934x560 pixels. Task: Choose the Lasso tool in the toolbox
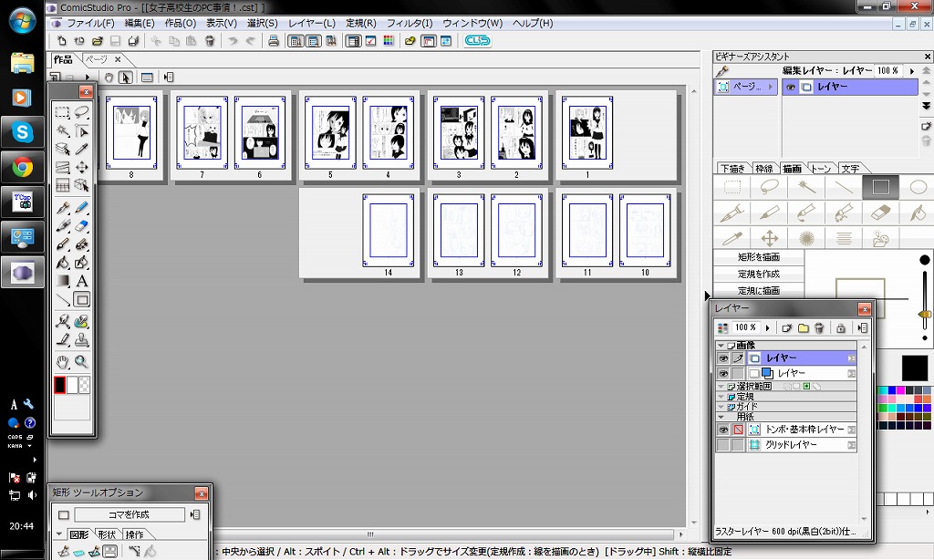click(82, 112)
